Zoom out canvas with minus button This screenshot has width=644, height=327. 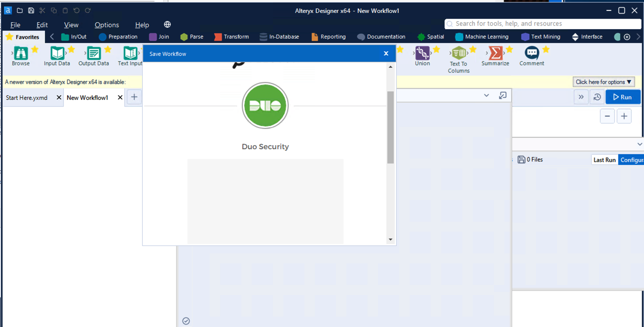point(607,116)
